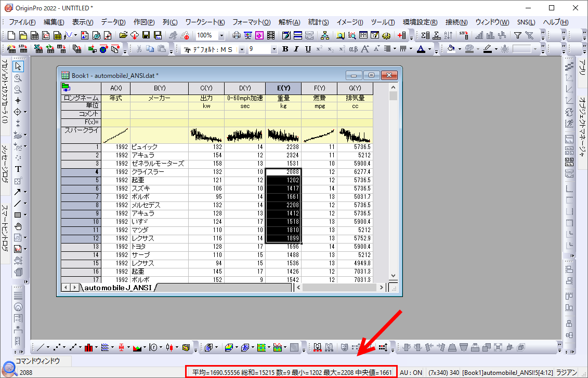The height and width of the screenshot is (378, 588).
Task: Click the font color A swatch button
Action: tap(421, 49)
